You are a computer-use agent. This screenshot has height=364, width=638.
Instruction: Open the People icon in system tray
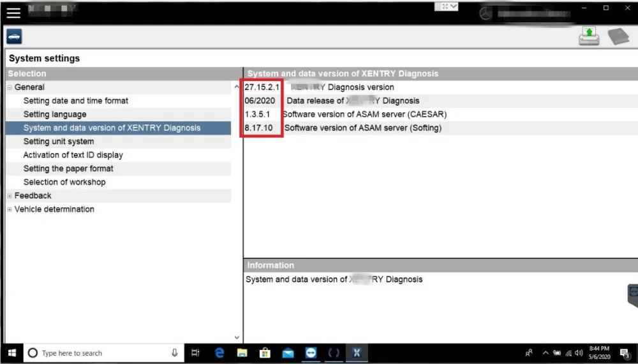click(529, 353)
